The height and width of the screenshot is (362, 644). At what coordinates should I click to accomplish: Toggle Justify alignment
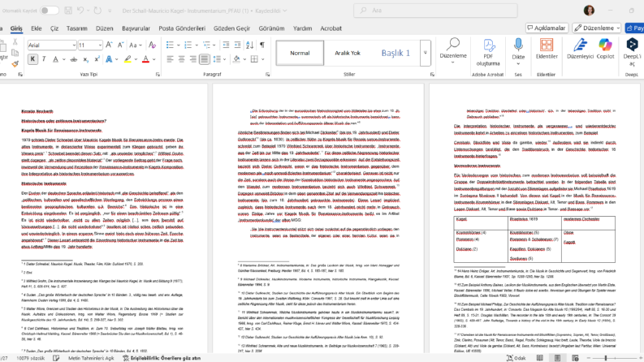(x=204, y=59)
